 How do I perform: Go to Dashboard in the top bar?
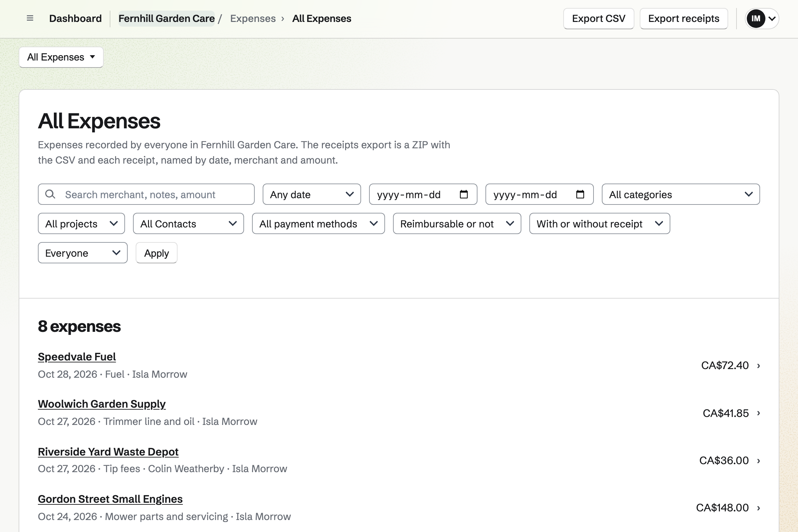tap(75, 18)
